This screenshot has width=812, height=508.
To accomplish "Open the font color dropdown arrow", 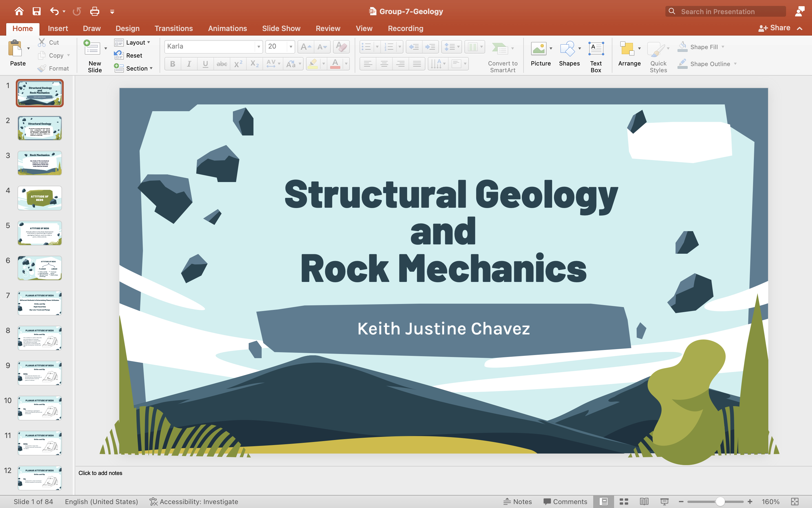I will click(346, 64).
